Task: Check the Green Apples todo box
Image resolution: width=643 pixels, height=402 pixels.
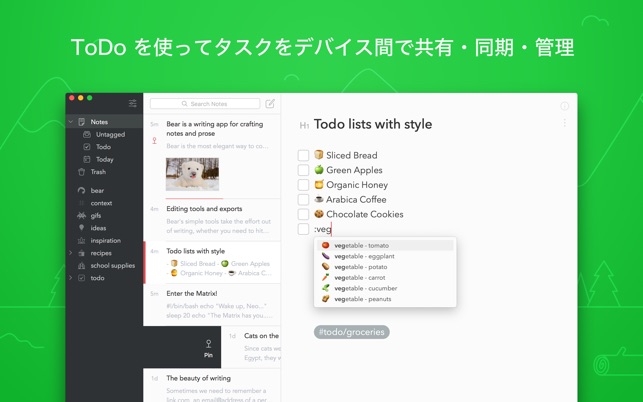Action: coord(303,170)
